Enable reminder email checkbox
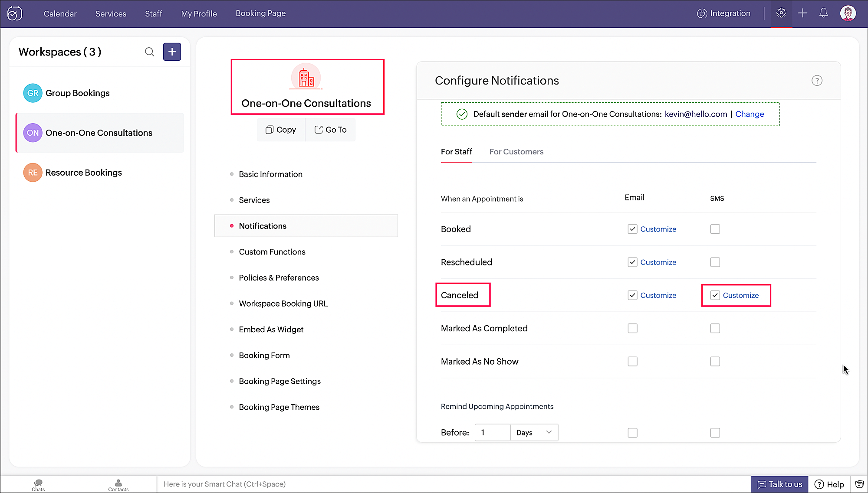Image resolution: width=868 pixels, height=493 pixels. tap(632, 433)
